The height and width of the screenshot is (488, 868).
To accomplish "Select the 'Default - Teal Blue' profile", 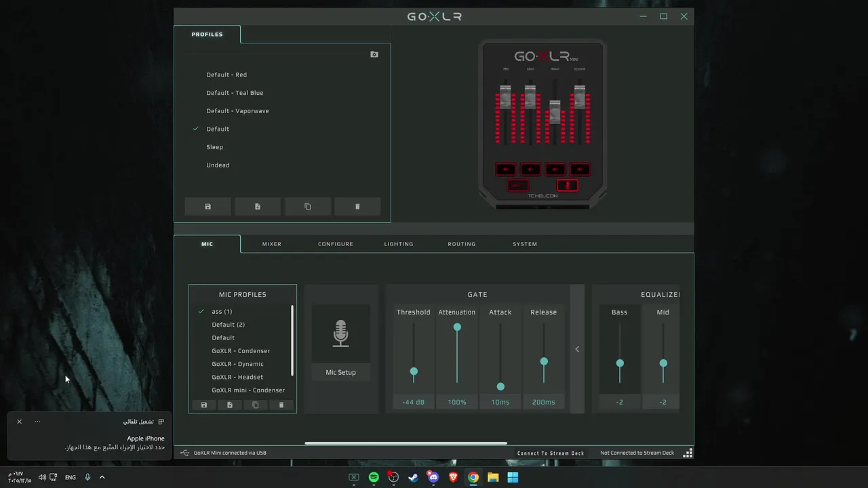I will 235,93.
